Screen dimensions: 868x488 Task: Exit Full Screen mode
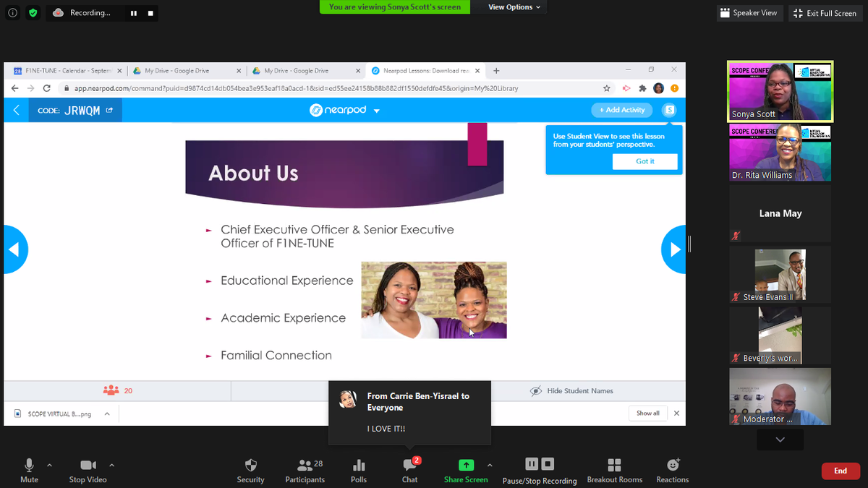[x=825, y=13]
